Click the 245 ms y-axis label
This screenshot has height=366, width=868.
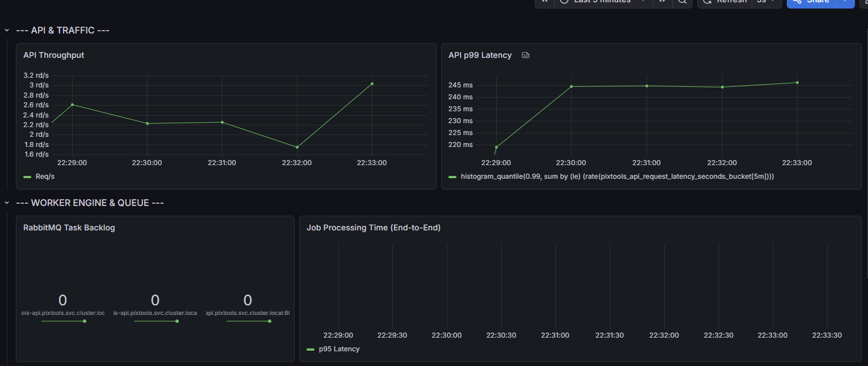point(460,85)
